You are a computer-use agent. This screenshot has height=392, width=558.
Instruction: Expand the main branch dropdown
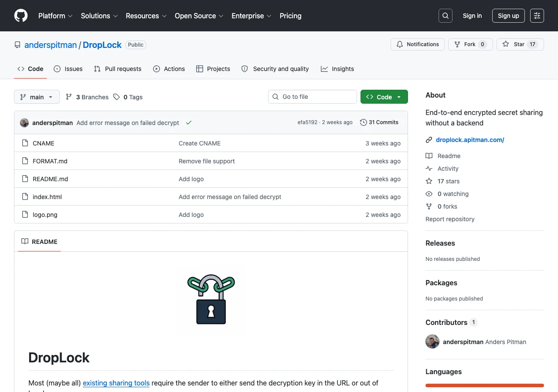click(37, 97)
